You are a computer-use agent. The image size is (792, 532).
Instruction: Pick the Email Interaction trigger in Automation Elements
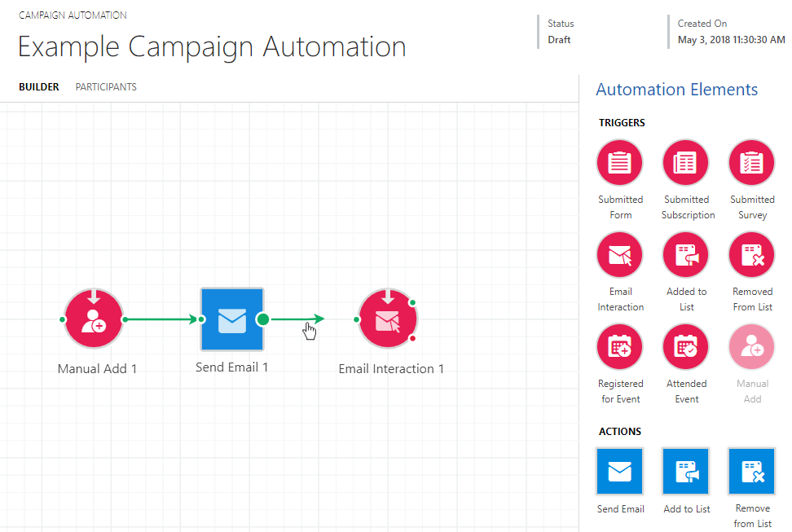[620, 255]
